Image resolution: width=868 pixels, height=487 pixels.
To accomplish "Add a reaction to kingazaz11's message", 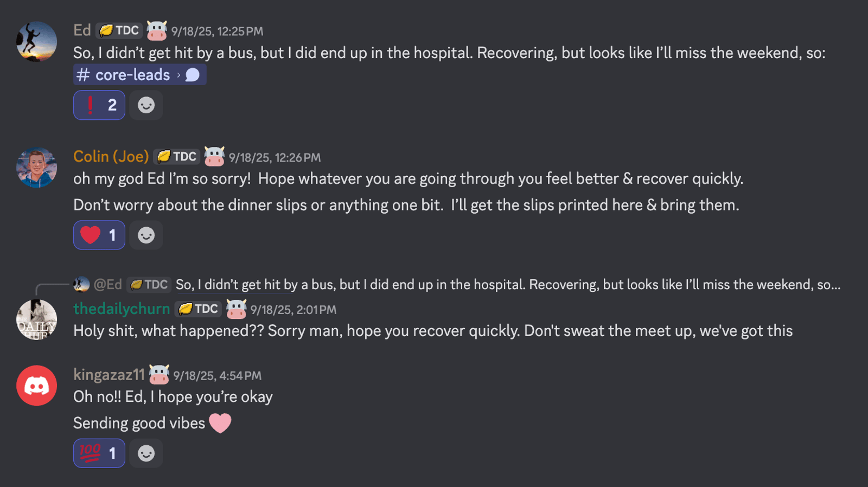I will pos(146,453).
